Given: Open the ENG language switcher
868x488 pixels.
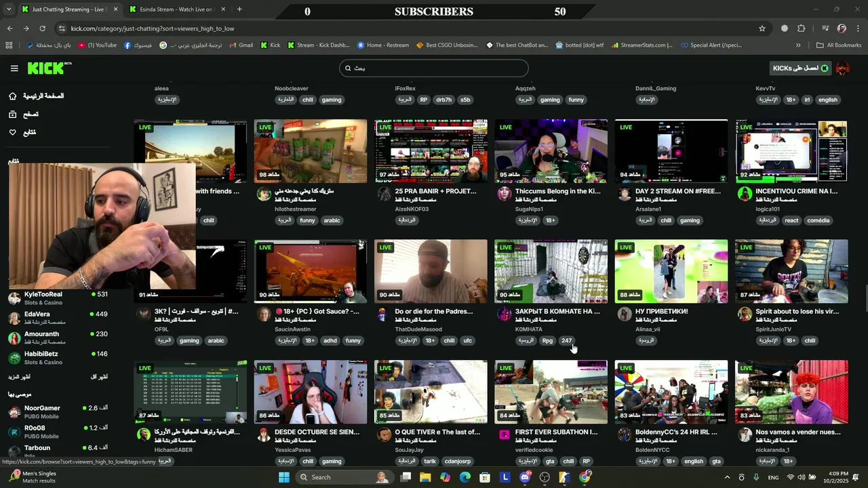Looking at the screenshot, I should point(773,477).
